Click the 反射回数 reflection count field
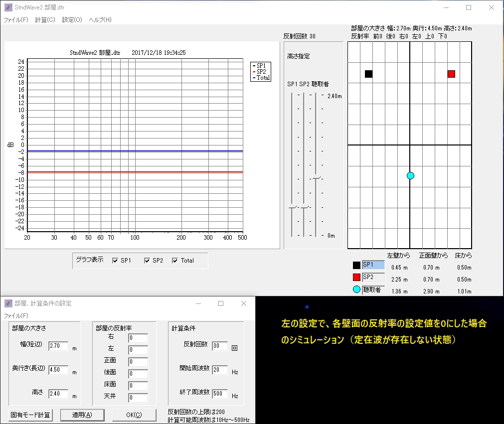This screenshot has height=424, width=504. (x=220, y=346)
